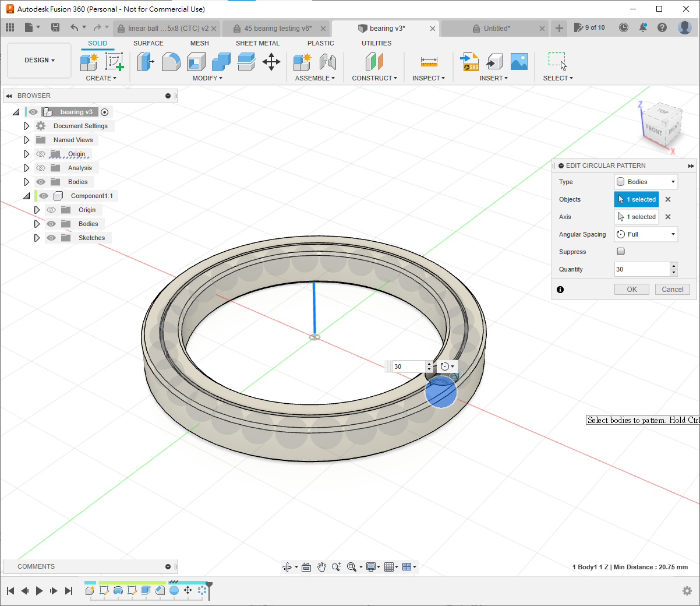The width and height of the screenshot is (700, 606).
Task: Enable the Suppress checkbox
Action: pyautogui.click(x=621, y=252)
